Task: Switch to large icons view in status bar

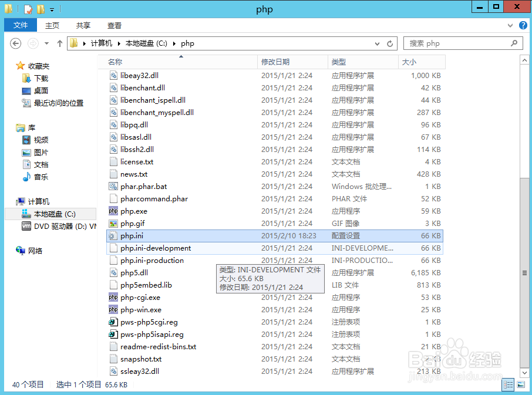Action: coord(520,384)
